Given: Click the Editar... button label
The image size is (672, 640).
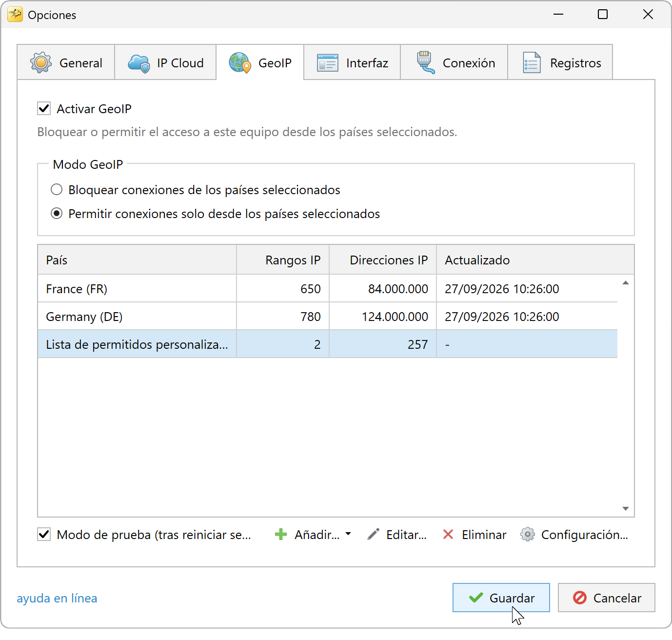Looking at the screenshot, I should pyautogui.click(x=406, y=535).
